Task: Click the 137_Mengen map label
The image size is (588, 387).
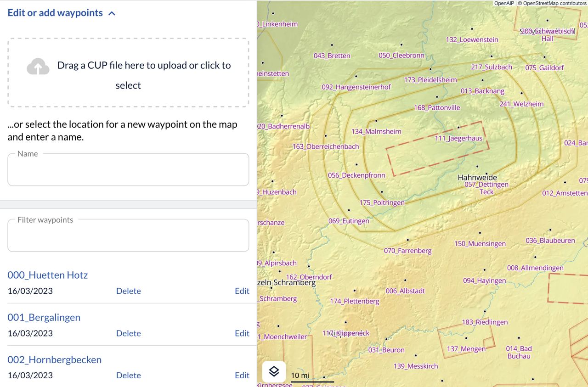Action: [466, 349]
